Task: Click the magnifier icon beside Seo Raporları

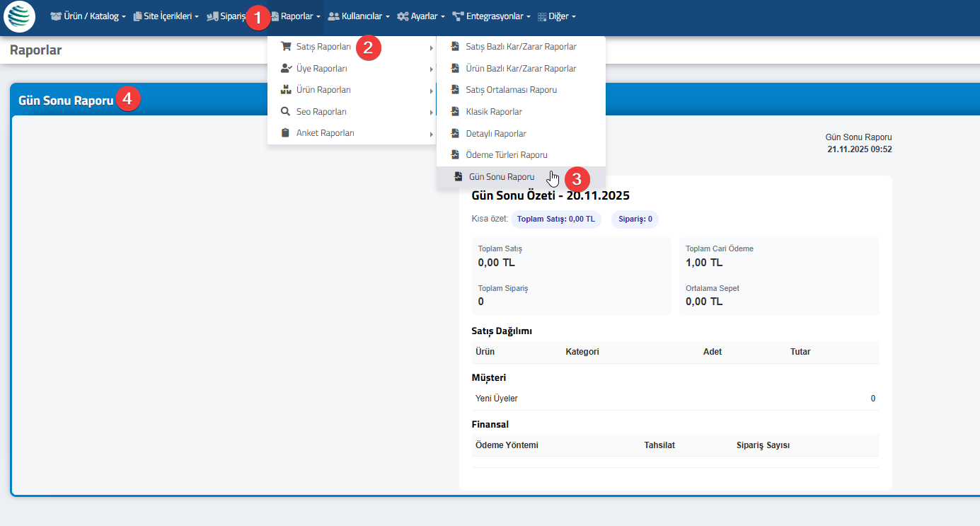Action: pyautogui.click(x=286, y=112)
